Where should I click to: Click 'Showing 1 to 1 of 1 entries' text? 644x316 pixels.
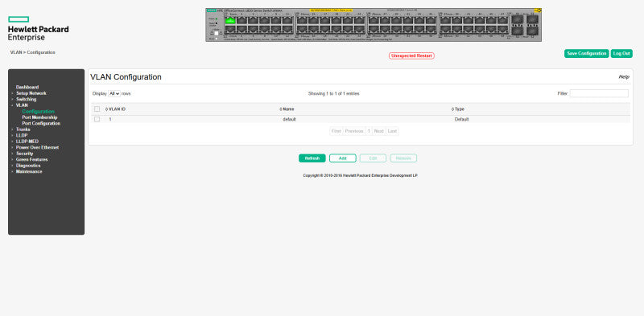pos(334,93)
